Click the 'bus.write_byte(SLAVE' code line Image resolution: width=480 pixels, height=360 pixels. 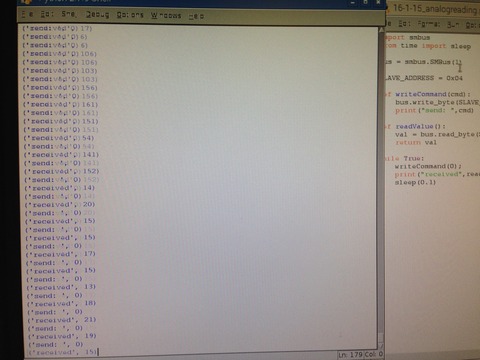(x=437, y=102)
